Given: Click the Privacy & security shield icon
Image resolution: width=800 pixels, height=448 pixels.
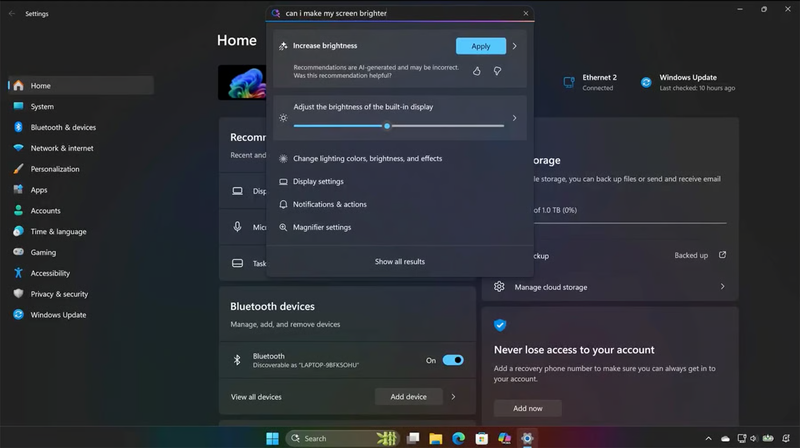Looking at the screenshot, I should point(18,293).
